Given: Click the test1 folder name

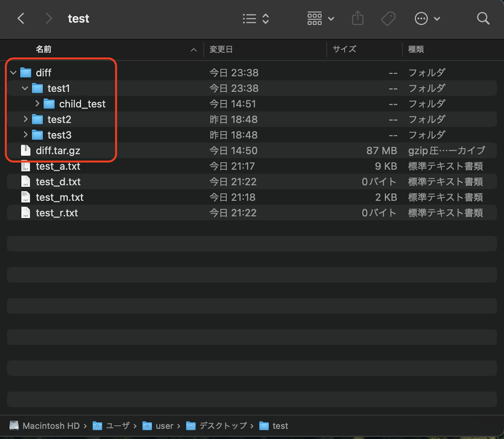Looking at the screenshot, I should click(59, 88).
